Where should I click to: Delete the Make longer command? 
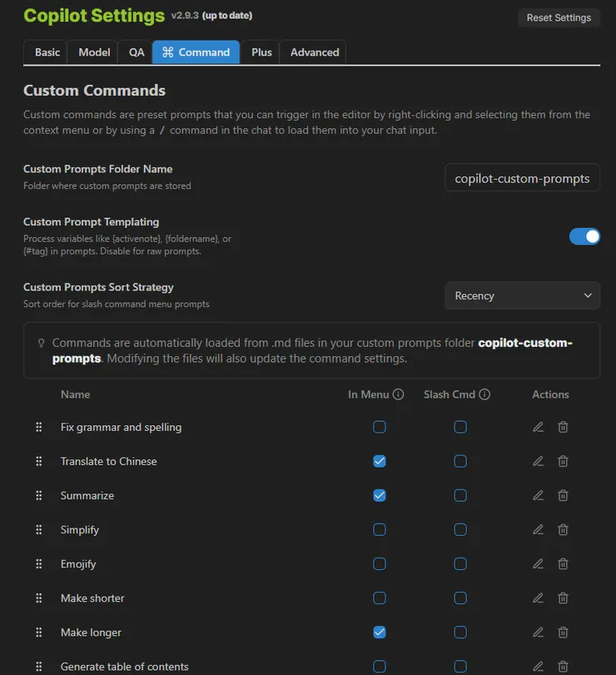pos(563,633)
